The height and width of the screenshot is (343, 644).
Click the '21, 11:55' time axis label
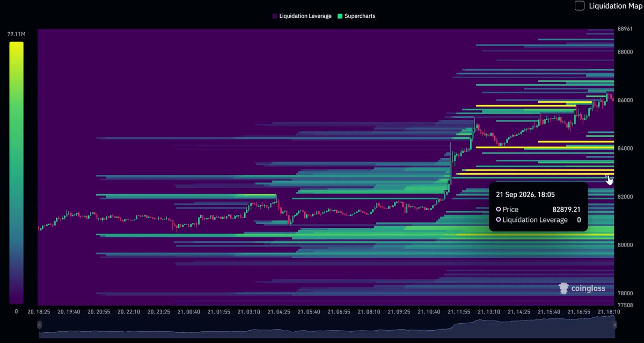coord(459,311)
